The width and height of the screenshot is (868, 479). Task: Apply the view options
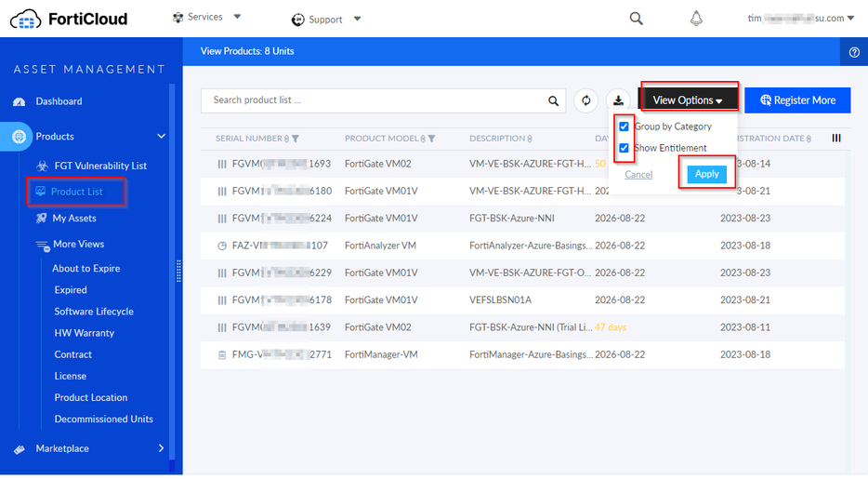coord(706,174)
